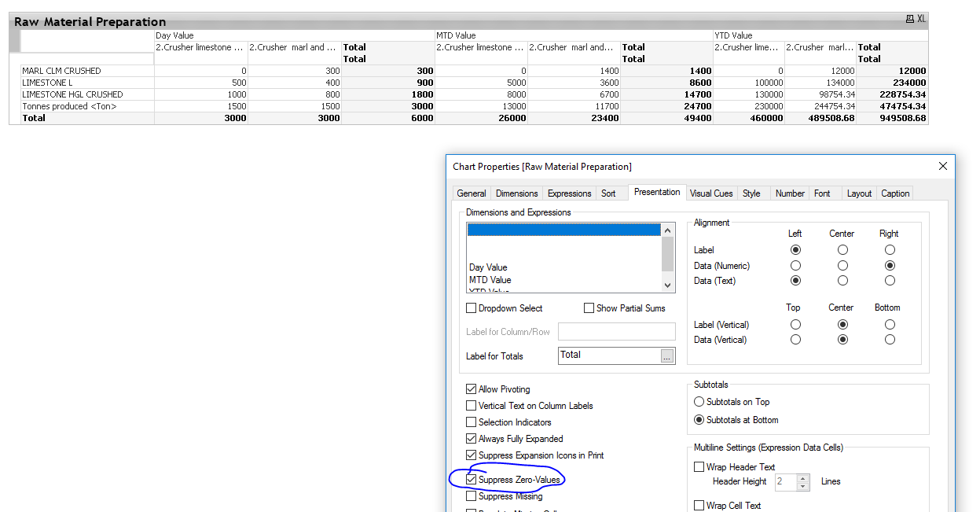Click the YTD Value column header
The width and height of the screenshot is (980, 512).
coord(732,35)
